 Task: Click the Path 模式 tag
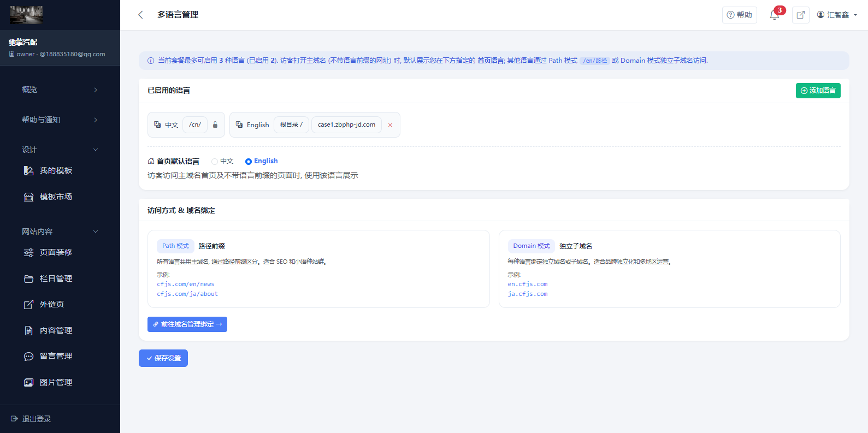[175, 246]
